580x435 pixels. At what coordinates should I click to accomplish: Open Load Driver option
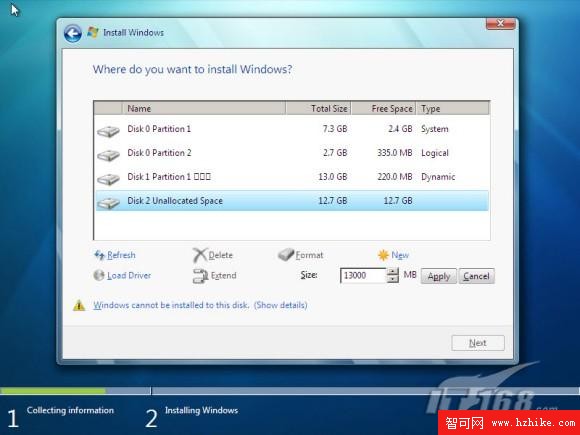pyautogui.click(x=129, y=276)
